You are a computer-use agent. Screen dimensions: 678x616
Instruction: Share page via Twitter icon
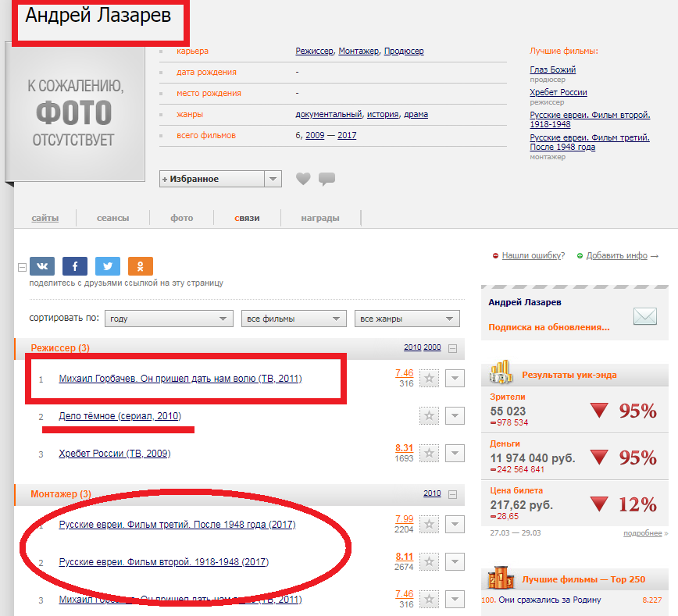click(x=108, y=266)
